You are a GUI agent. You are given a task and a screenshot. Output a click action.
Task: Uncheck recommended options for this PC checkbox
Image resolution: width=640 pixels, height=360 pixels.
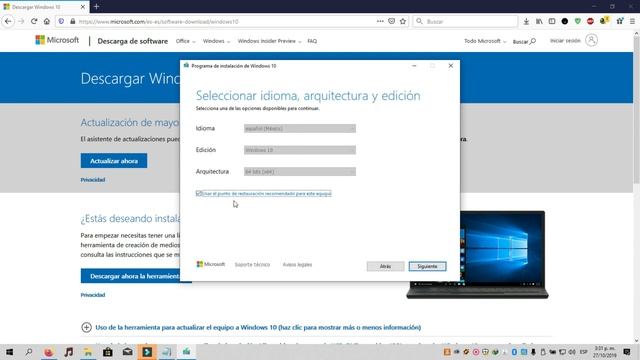click(199, 193)
